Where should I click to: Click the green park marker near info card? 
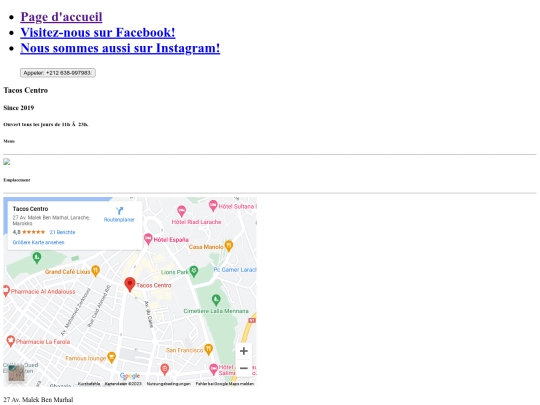pyautogui.click(x=37, y=257)
